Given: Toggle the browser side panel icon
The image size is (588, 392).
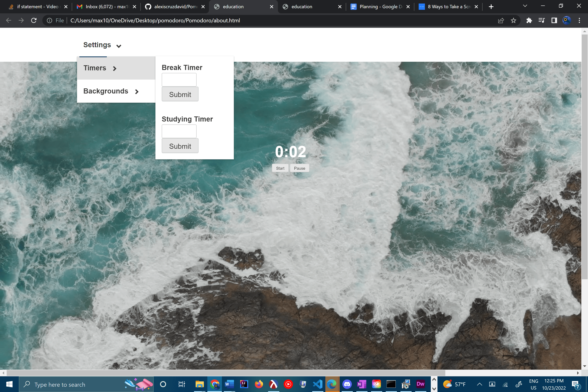Looking at the screenshot, I should point(554,21).
